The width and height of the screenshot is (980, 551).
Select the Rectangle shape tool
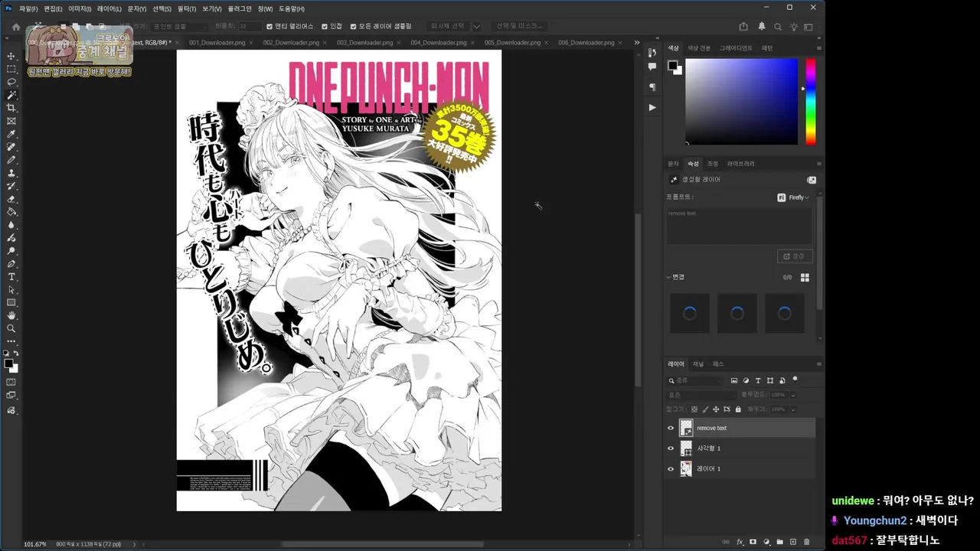point(11,302)
